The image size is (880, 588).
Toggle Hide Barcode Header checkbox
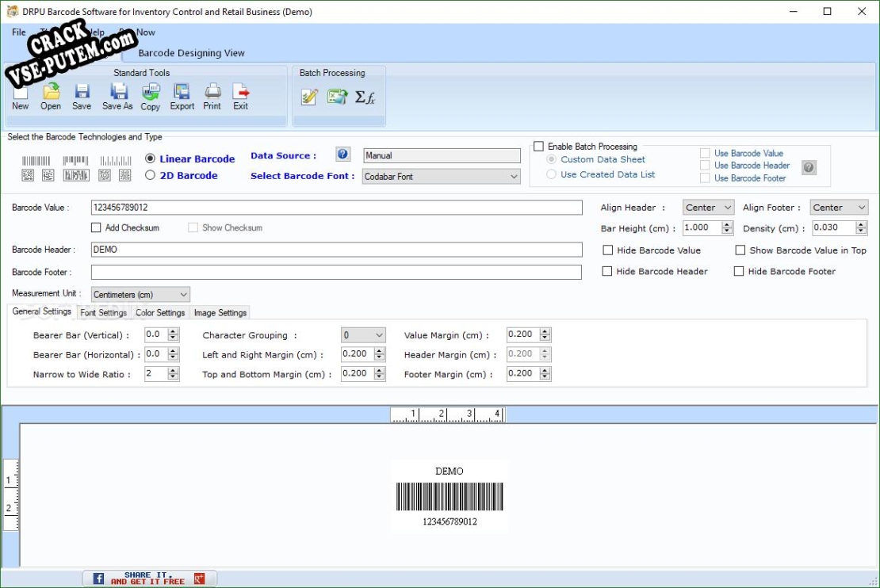point(606,271)
